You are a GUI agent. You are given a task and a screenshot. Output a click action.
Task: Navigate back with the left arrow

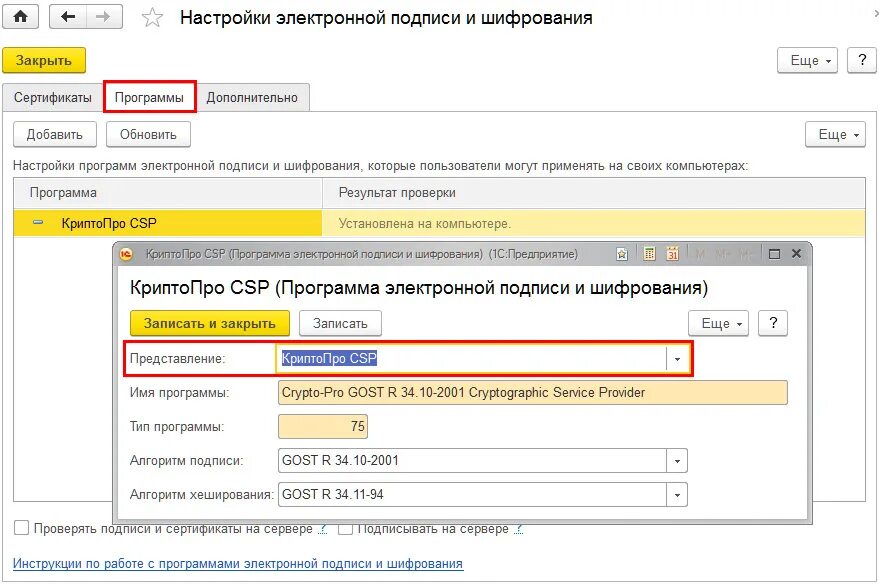(68, 17)
